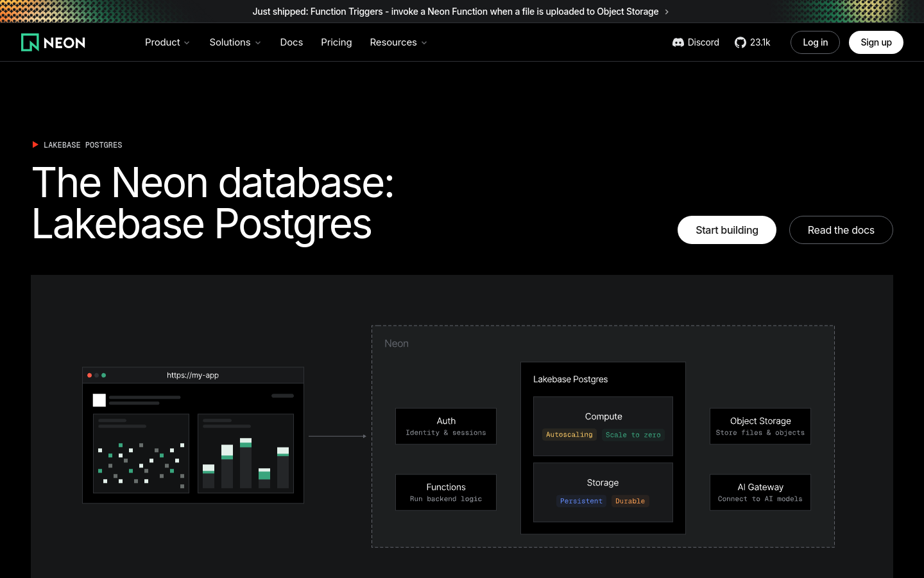Click the GitHub star count 23.1k
This screenshot has width=924, height=578.
[x=760, y=42]
